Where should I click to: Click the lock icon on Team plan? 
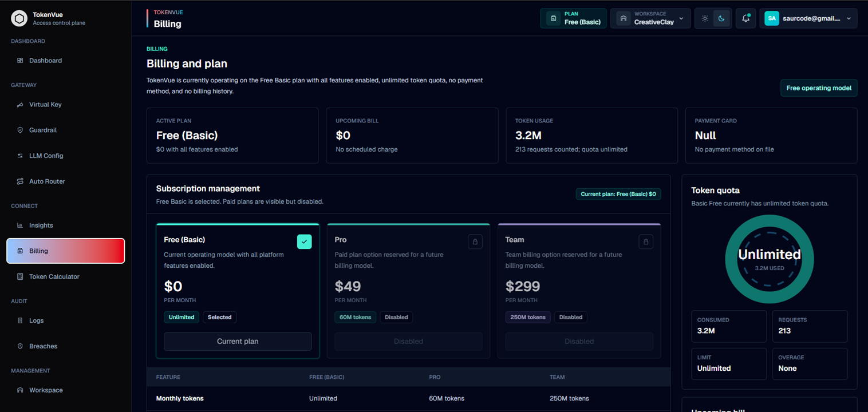click(646, 241)
